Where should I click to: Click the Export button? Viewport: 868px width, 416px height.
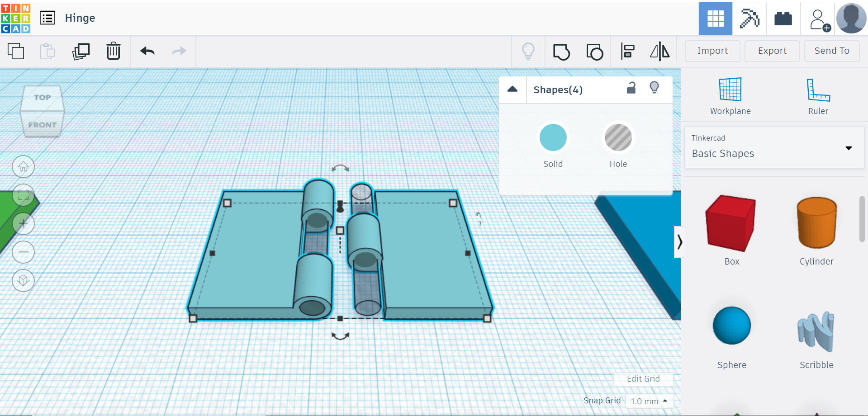click(x=772, y=51)
